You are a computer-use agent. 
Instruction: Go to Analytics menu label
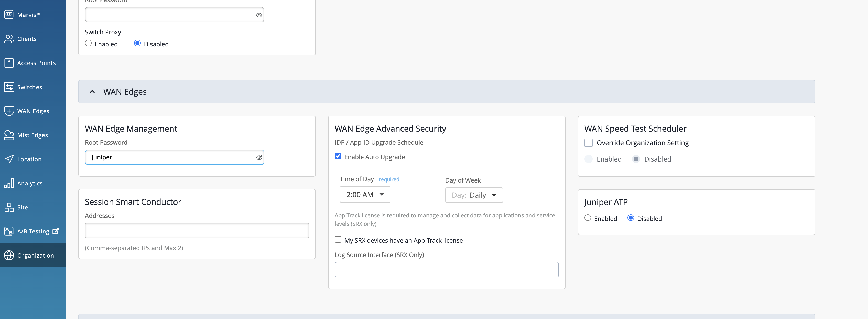[x=30, y=184]
